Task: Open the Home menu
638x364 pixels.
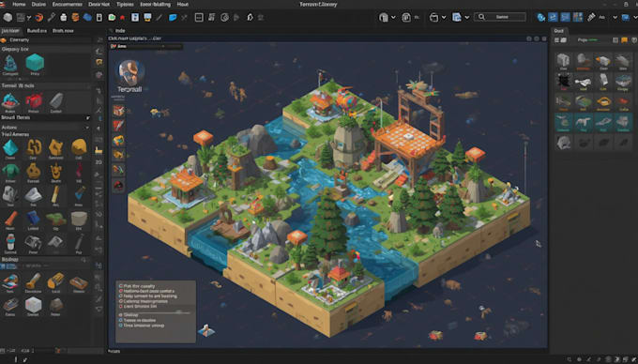Action: point(19,4)
